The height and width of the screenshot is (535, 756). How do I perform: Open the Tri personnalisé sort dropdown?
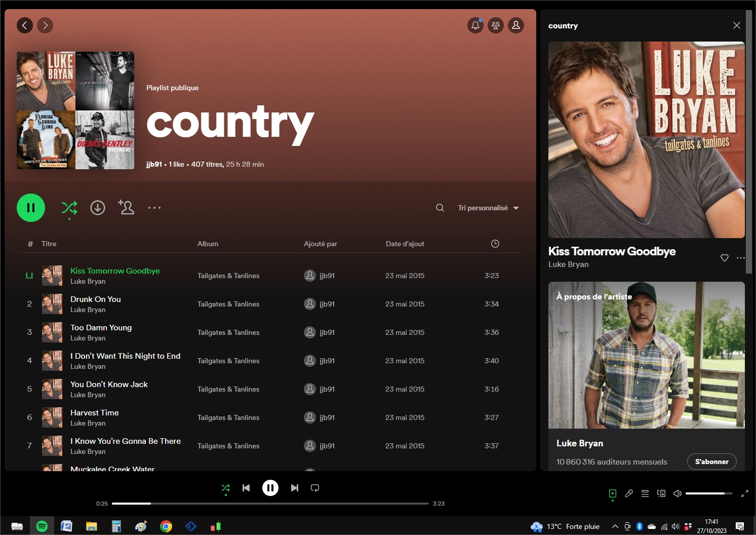[x=488, y=208]
